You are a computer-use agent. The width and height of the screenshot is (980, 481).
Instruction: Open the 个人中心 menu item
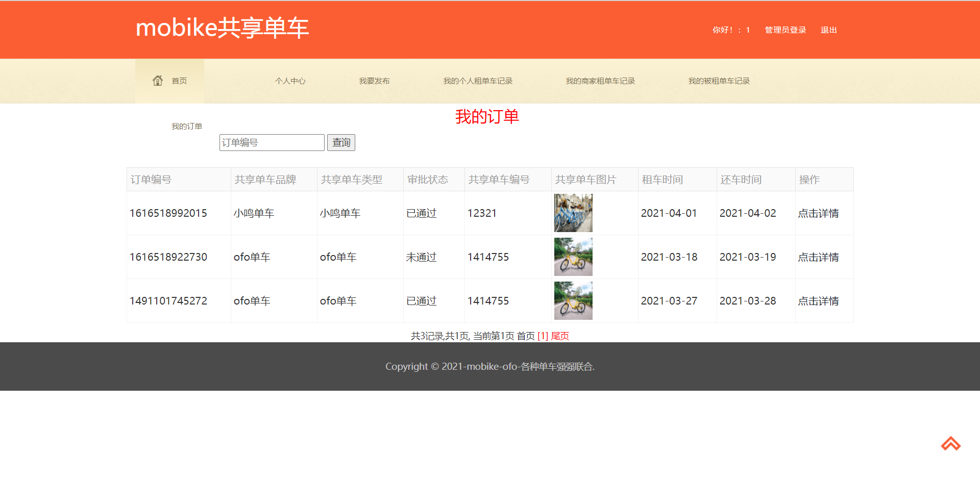point(290,81)
